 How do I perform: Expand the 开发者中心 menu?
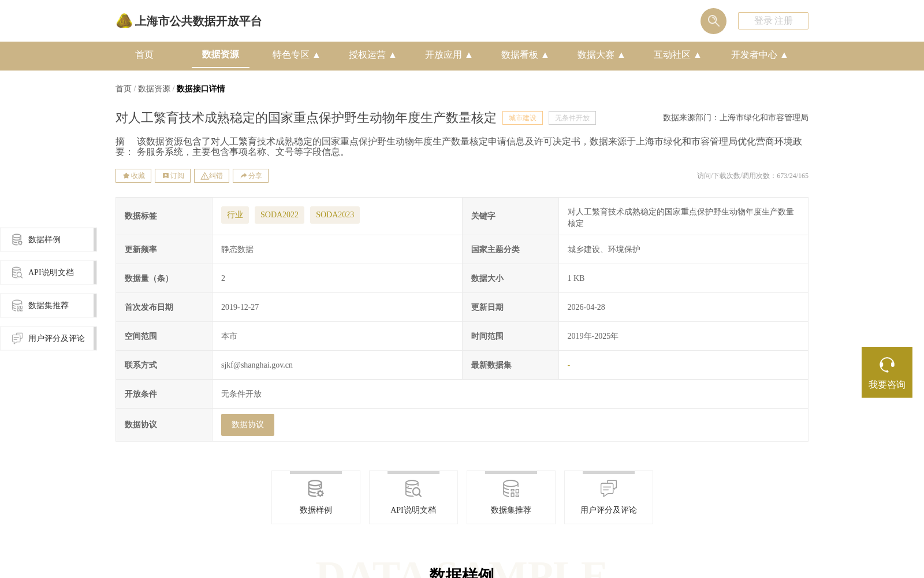tap(759, 55)
